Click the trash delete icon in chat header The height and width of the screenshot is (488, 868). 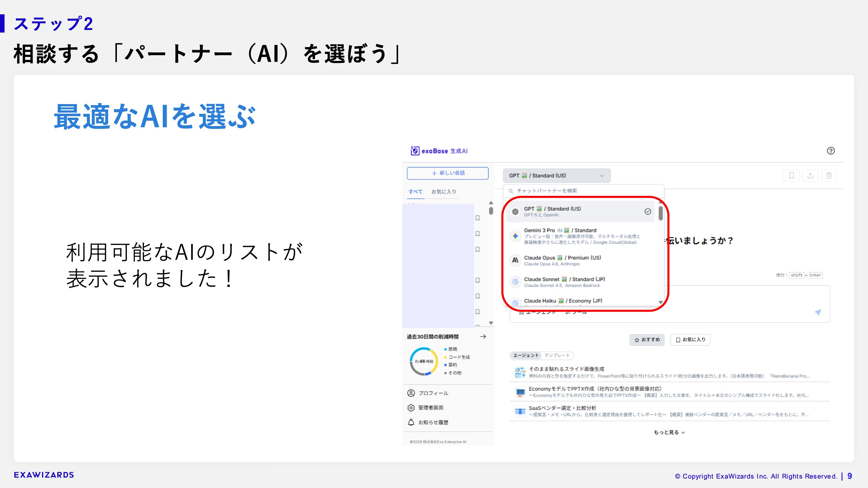tap(829, 175)
